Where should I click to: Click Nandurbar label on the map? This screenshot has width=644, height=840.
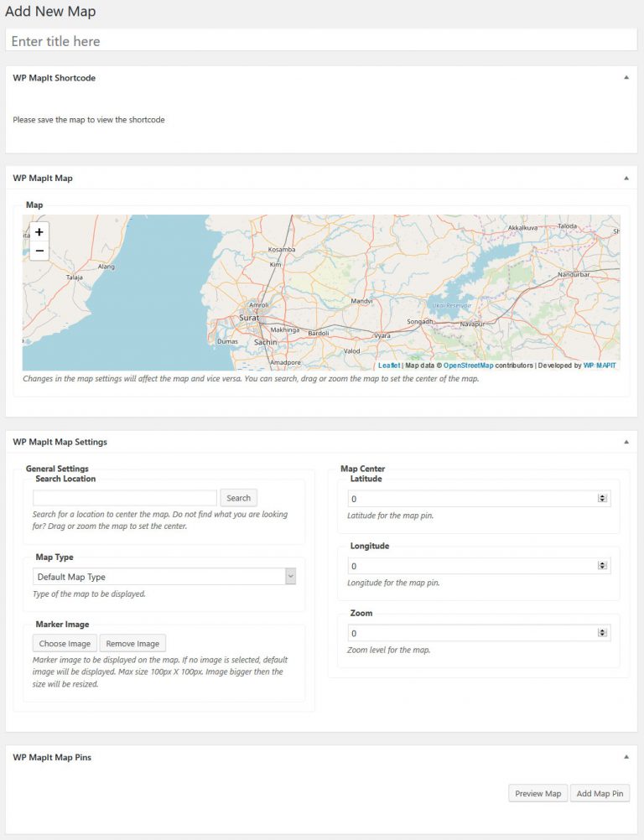pyautogui.click(x=574, y=274)
